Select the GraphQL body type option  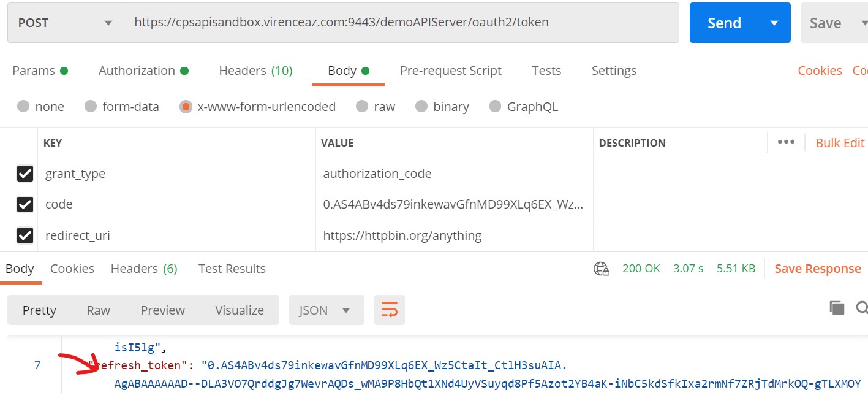click(495, 106)
